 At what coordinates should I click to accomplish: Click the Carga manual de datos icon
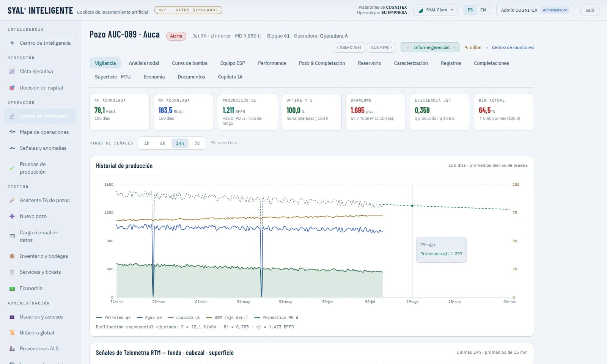[12, 236]
